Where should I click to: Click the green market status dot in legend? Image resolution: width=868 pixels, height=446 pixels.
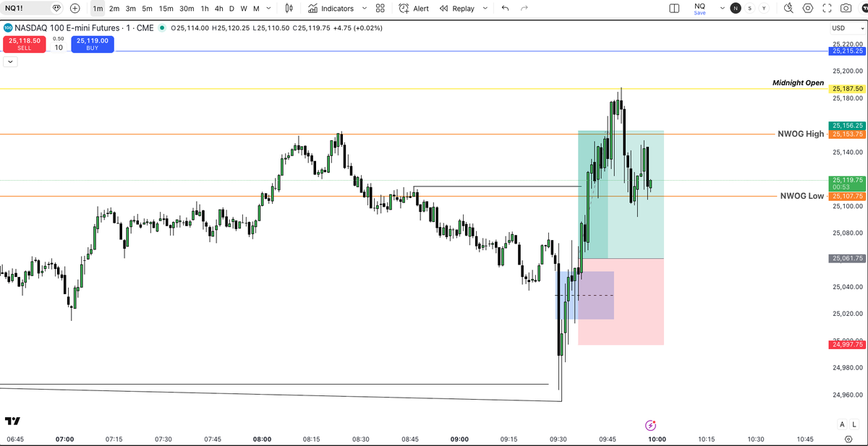tap(162, 28)
